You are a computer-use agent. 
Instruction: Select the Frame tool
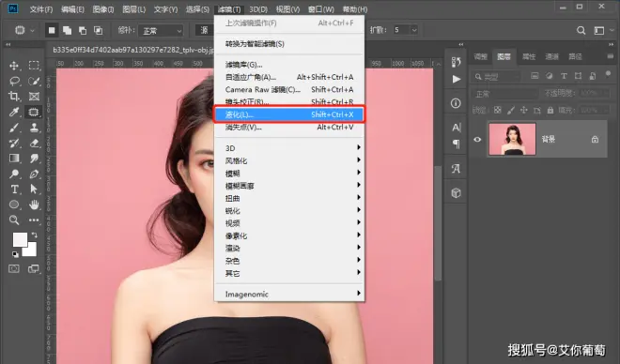[34, 97]
